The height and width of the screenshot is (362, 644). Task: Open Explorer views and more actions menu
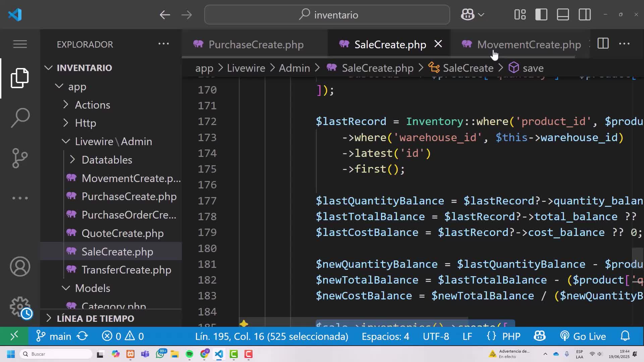point(163,44)
